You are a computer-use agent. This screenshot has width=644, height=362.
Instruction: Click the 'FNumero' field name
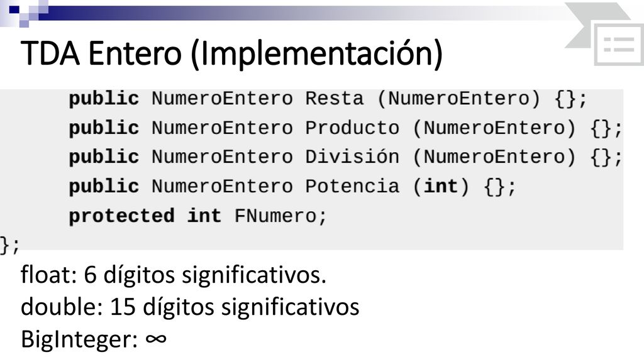275,216
